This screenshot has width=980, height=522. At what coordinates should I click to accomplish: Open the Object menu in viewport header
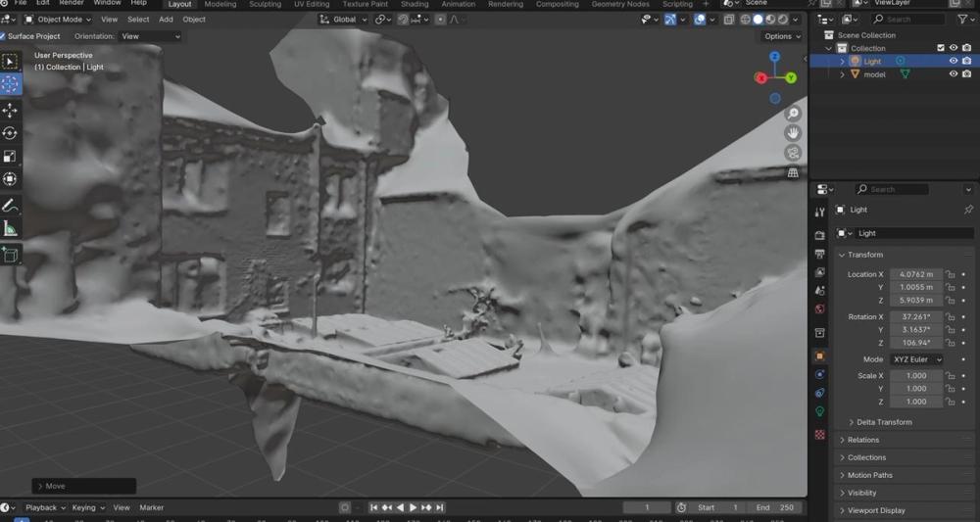[x=194, y=20]
